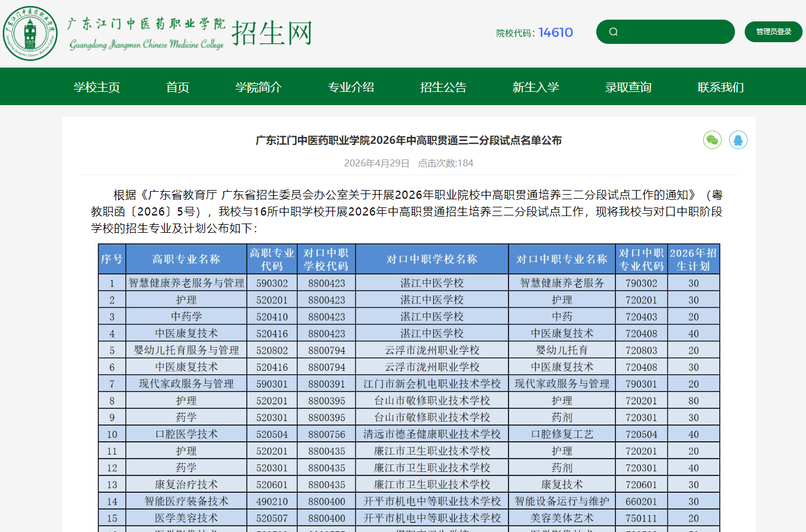Open 学院简介 navigation item
The height and width of the screenshot is (532, 806).
[259, 87]
